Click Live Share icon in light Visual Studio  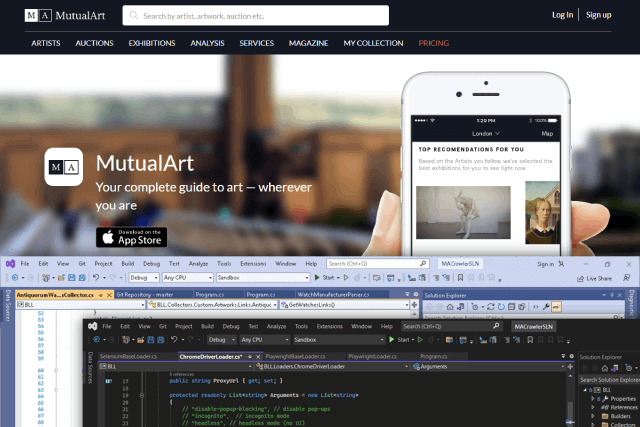(580, 278)
